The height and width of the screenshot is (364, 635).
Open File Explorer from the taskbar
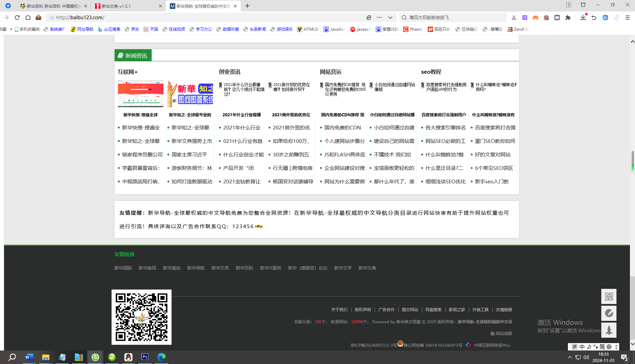46,357
